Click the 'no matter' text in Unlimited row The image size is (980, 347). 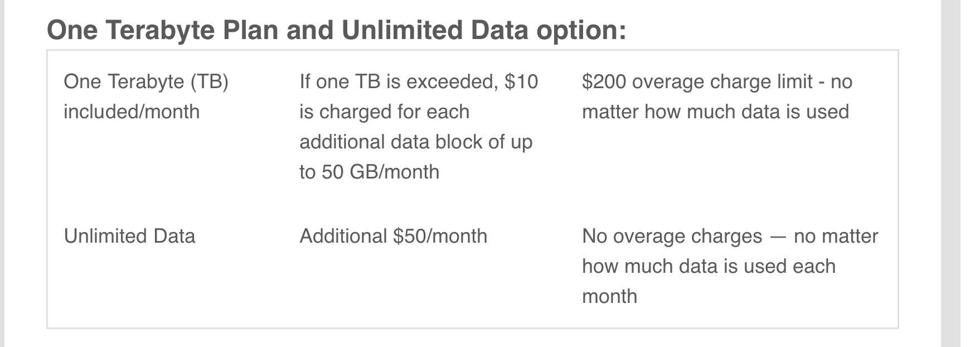click(x=836, y=236)
